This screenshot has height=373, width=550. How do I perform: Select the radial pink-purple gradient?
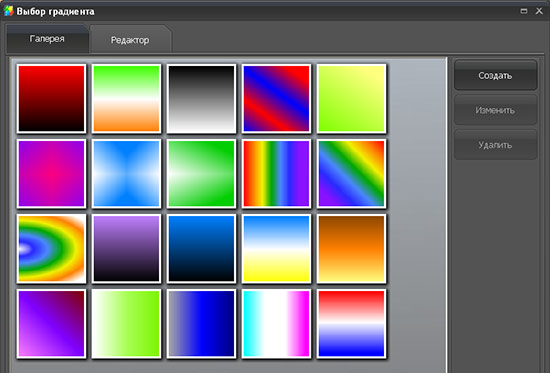click(51, 173)
